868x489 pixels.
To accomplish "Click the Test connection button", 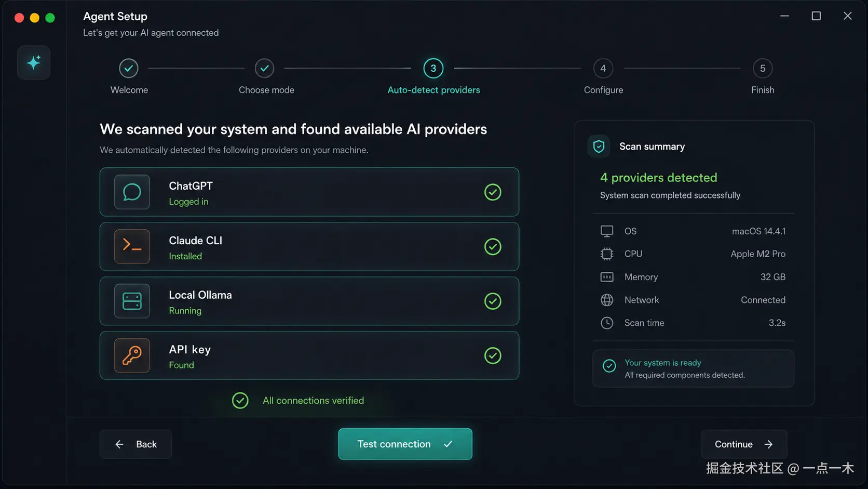I will point(405,444).
